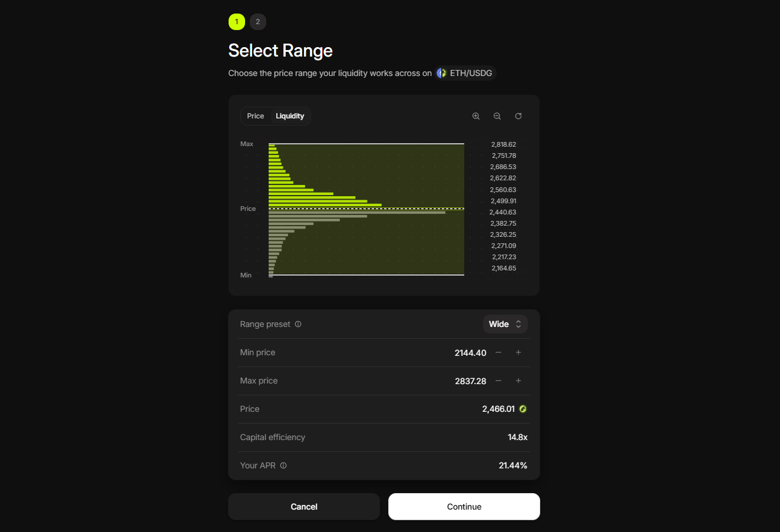Decrease Max price with minus button
The width and height of the screenshot is (780, 532).
click(498, 381)
